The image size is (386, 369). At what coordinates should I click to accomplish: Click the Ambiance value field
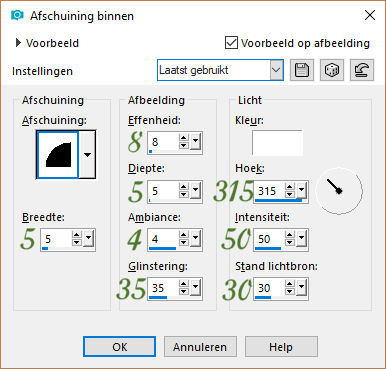click(x=163, y=240)
